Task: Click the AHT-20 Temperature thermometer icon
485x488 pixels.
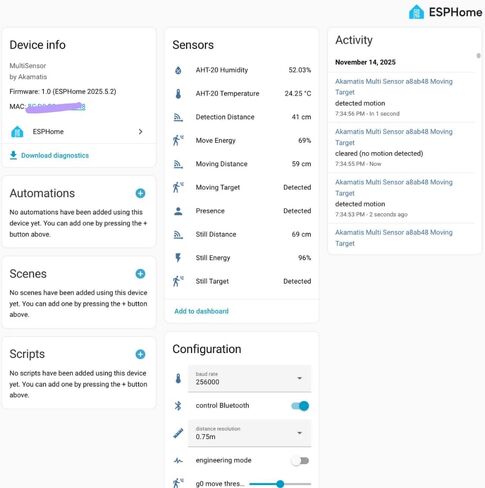Action: tap(178, 94)
